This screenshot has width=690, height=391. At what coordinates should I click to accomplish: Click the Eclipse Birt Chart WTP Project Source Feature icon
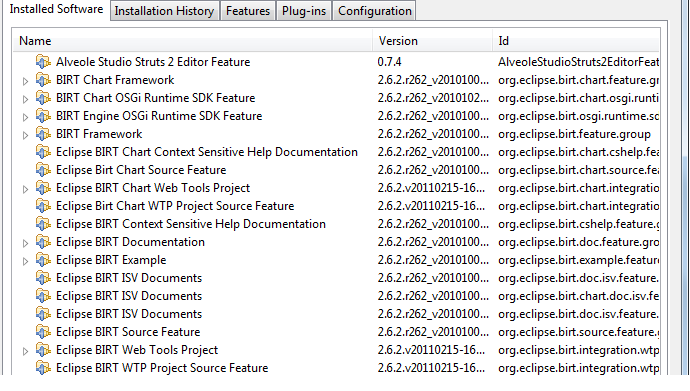click(x=43, y=206)
